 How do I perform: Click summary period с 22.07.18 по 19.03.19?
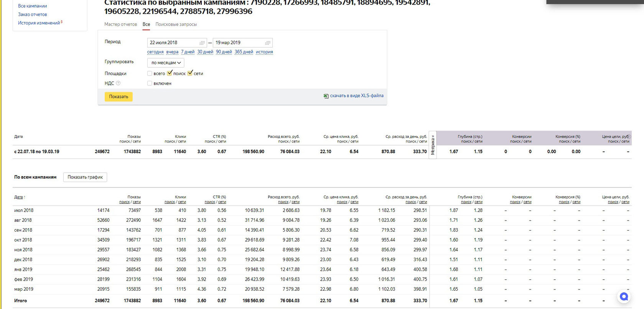coord(37,152)
